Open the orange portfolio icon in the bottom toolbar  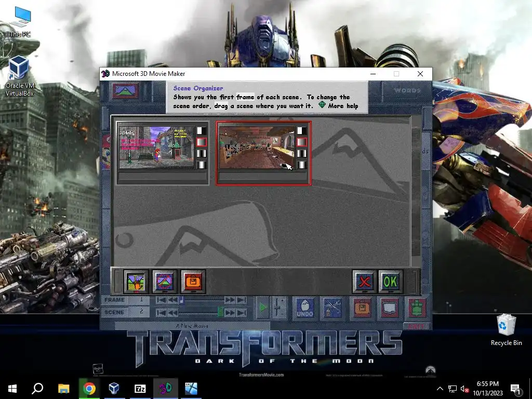point(362,308)
